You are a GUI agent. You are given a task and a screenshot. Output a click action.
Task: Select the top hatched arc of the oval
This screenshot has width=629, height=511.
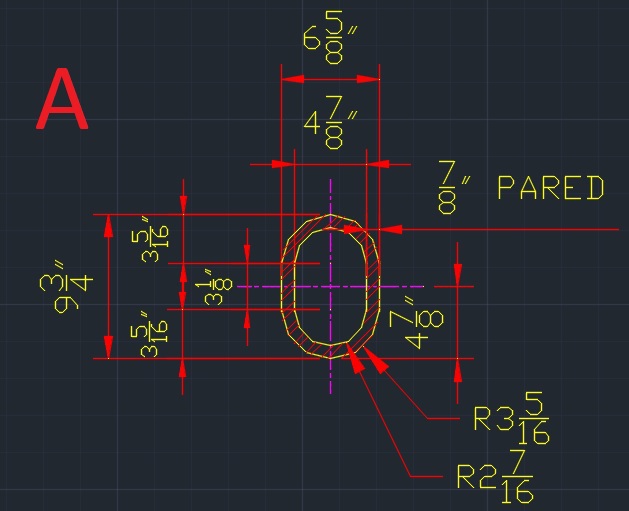331,221
